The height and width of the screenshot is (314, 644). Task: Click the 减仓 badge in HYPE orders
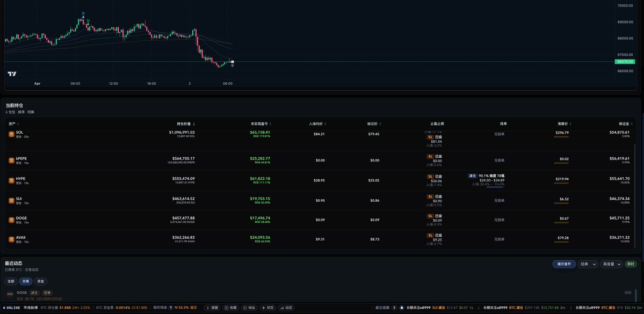[472, 176]
